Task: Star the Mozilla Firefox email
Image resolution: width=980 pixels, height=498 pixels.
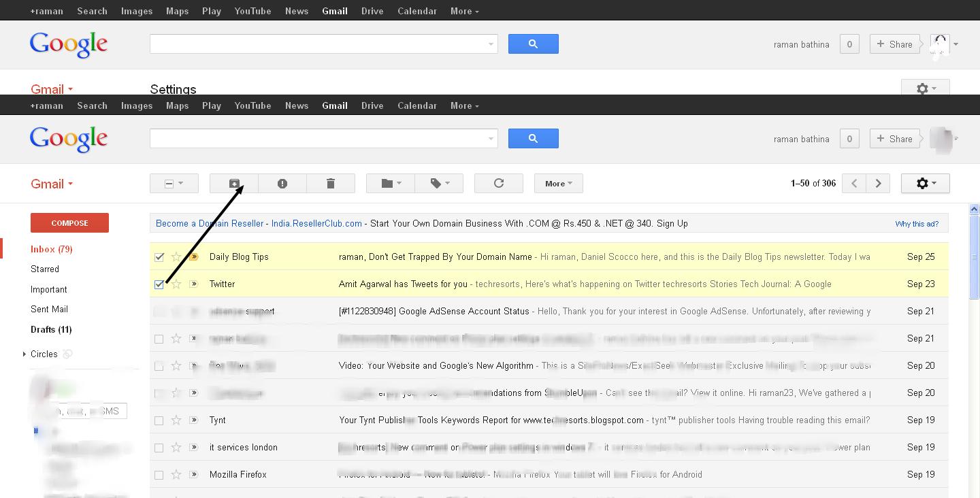Action: click(176, 474)
